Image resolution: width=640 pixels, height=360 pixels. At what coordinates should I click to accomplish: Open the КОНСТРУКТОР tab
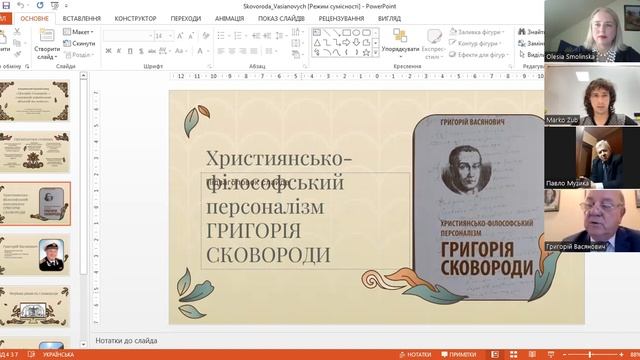click(x=136, y=18)
